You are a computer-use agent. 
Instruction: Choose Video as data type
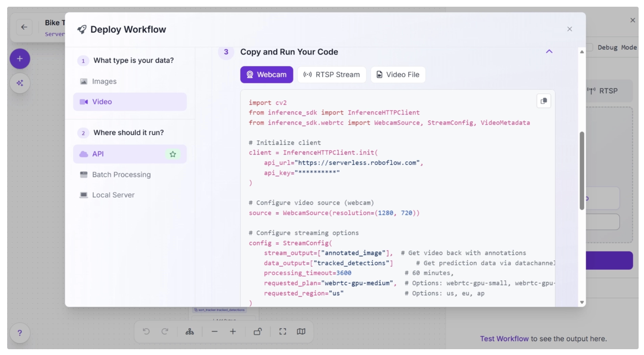coord(130,102)
